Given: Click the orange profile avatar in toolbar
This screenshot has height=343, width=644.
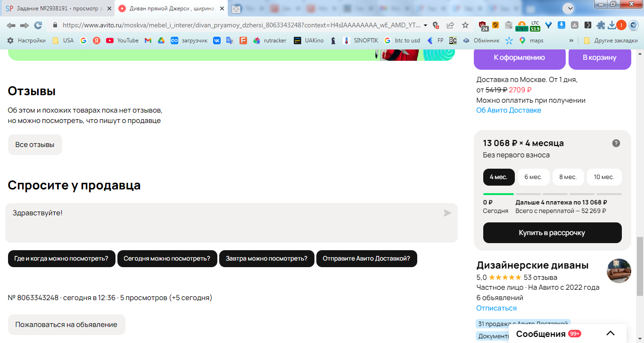Looking at the screenshot, I should click(621, 25).
